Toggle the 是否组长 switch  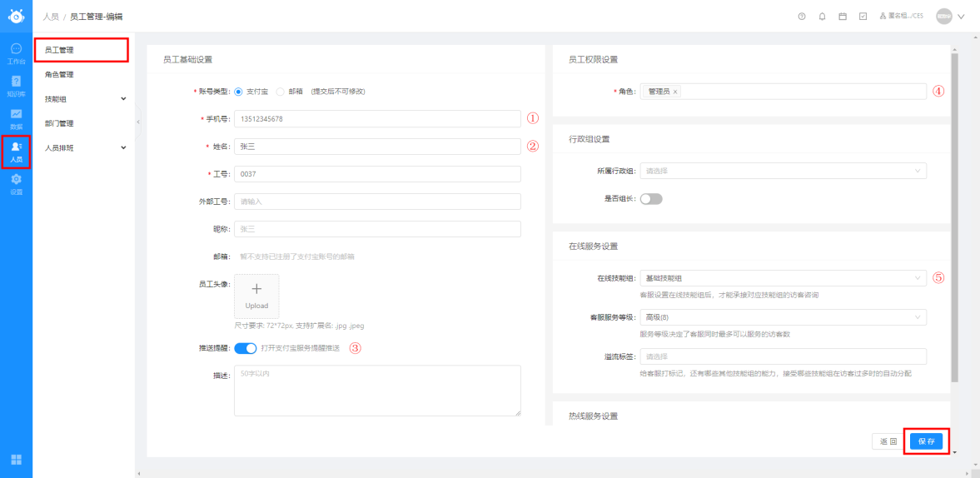tap(651, 199)
